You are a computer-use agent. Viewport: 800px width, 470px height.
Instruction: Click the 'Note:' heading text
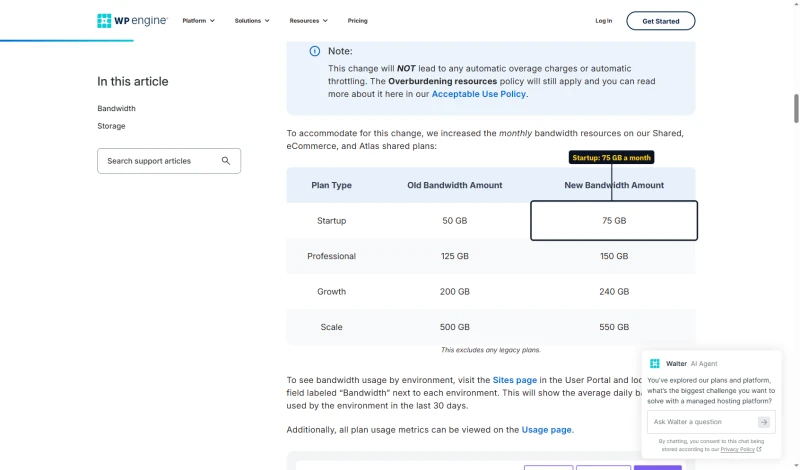tap(340, 51)
